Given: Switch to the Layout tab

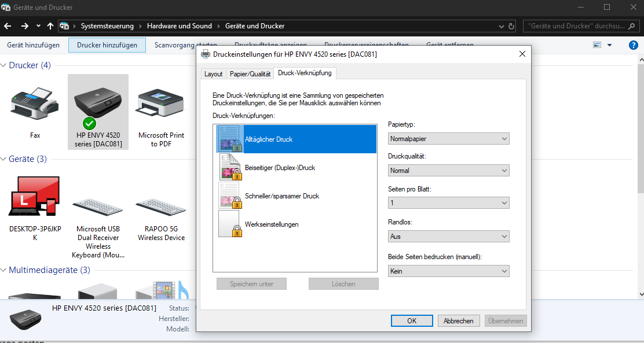Looking at the screenshot, I should point(213,74).
